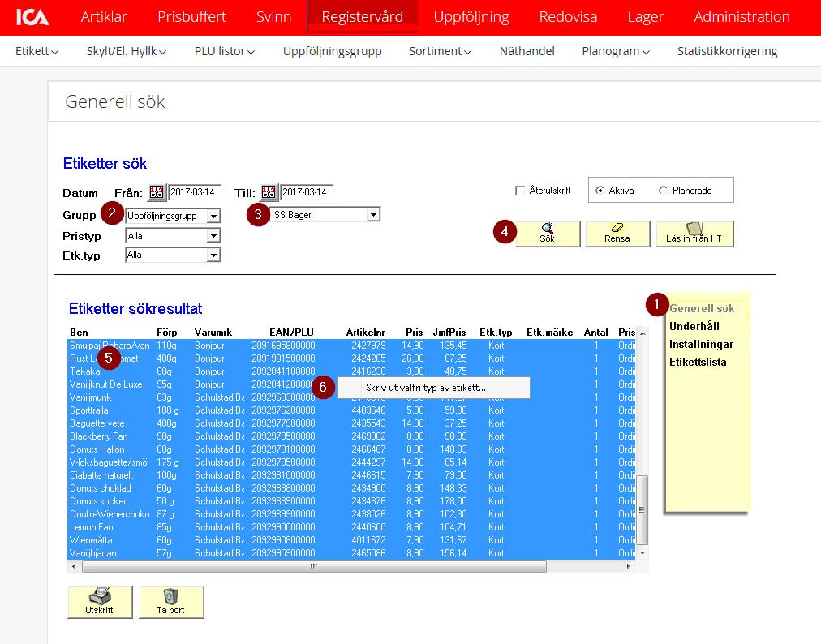
Task: Sort by the Ben column header
Action: [x=79, y=333]
